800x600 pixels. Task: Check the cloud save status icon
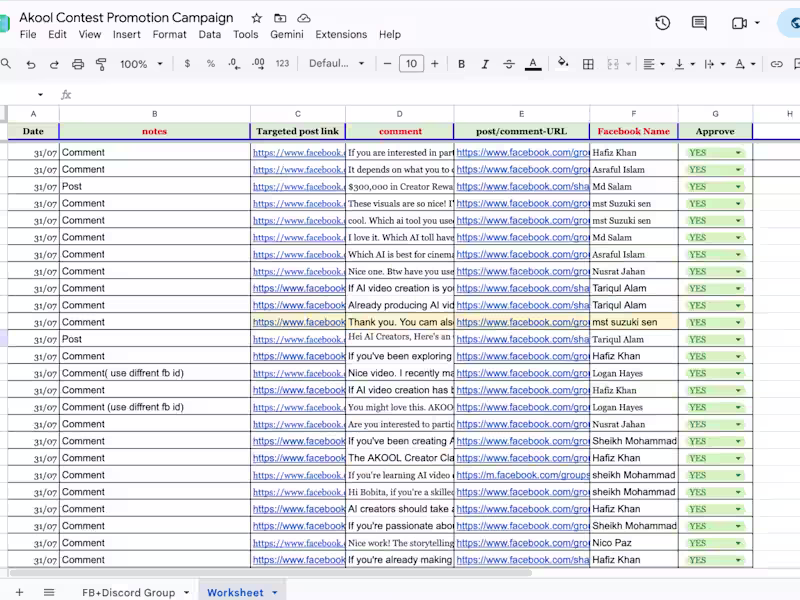coord(304,18)
